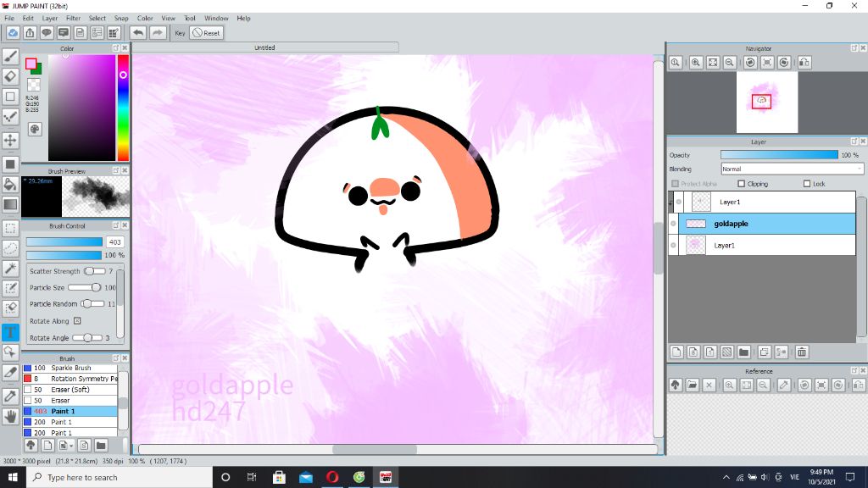
Task: Select the Gradient tool
Action: 10,204
